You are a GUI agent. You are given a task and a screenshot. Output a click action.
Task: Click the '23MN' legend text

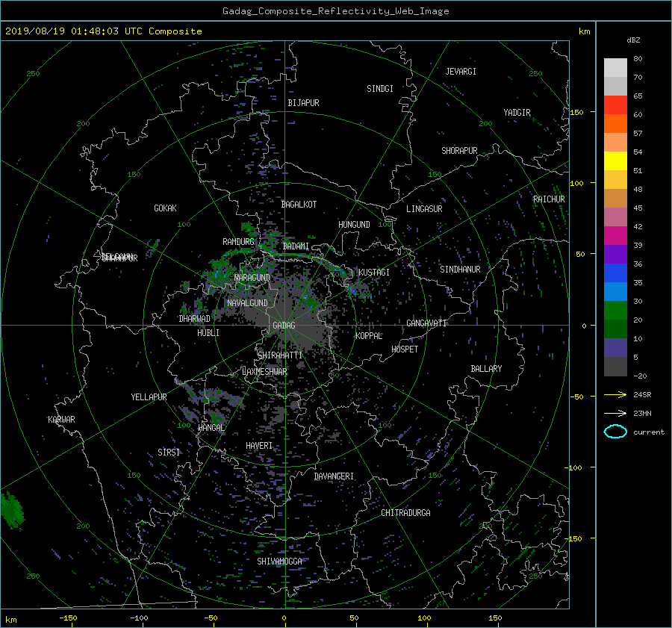(642, 413)
